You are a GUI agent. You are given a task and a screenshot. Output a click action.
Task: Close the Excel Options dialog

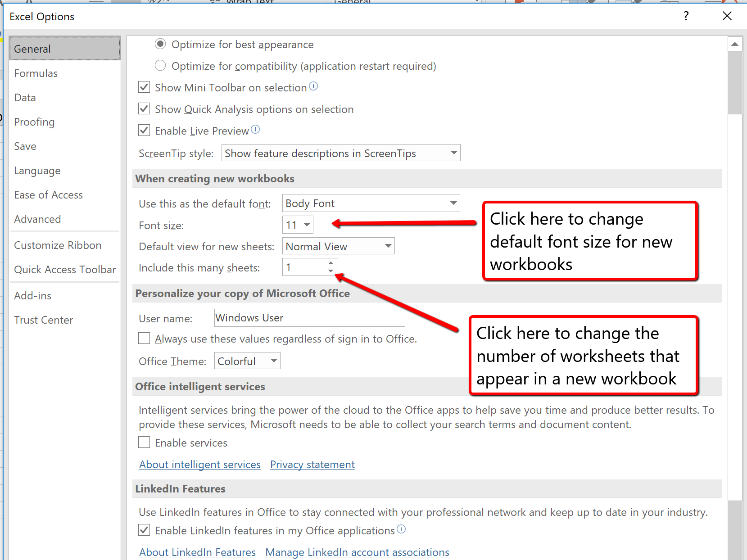(727, 16)
